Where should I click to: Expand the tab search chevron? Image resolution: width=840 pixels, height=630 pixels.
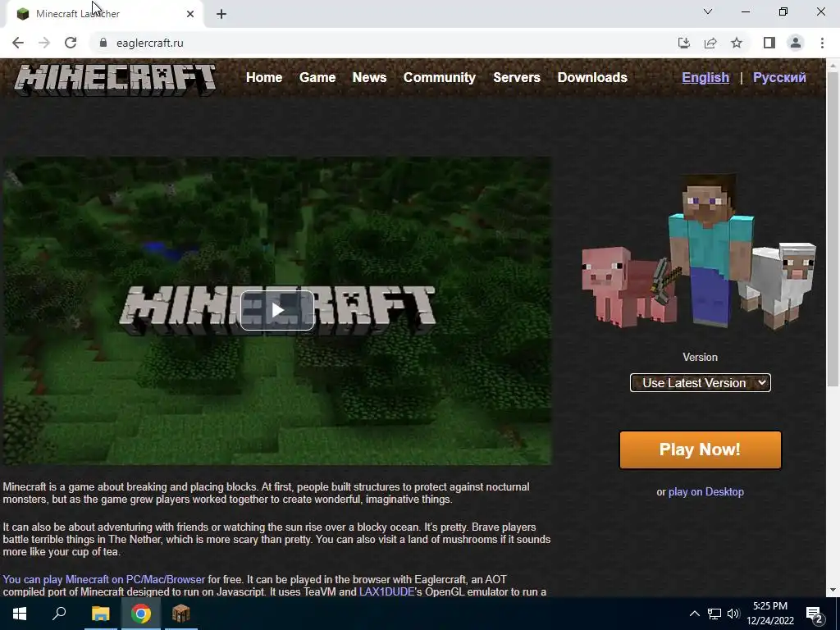click(708, 11)
